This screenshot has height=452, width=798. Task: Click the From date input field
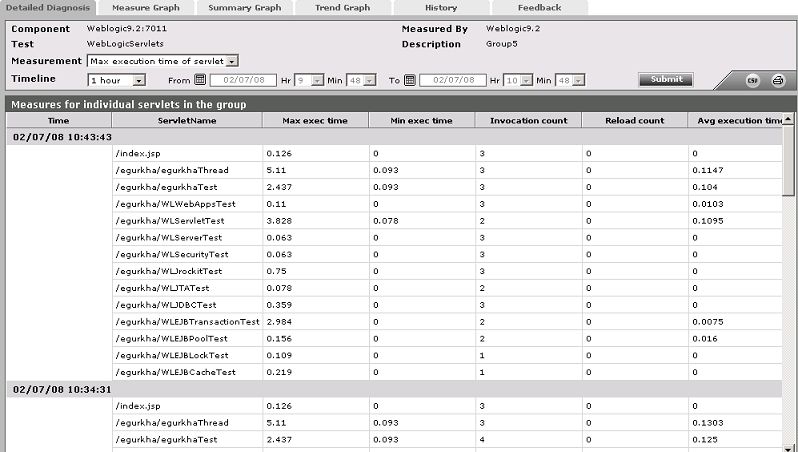coord(243,80)
